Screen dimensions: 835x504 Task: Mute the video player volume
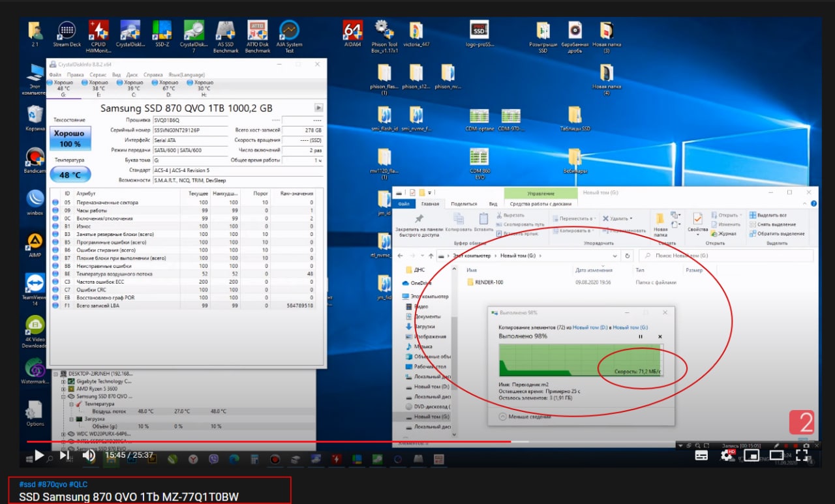89,456
